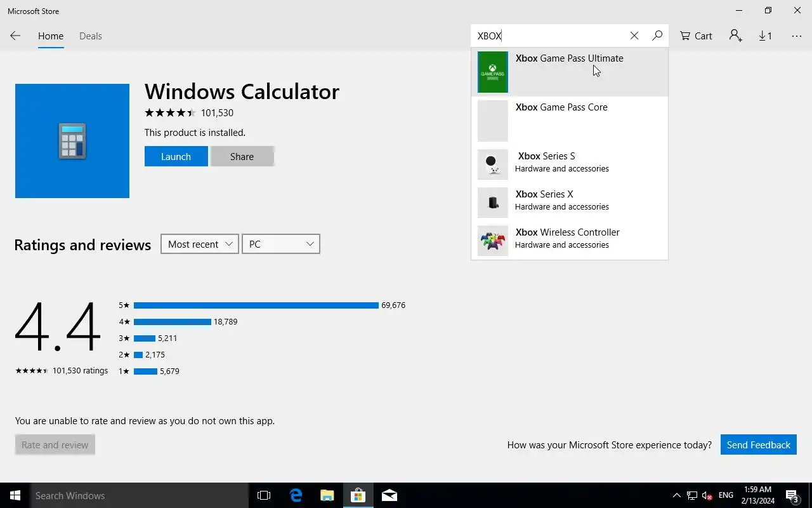This screenshot has width=812, height=508.
Task: Click the ENG language indicator
Action: pyautogui.click(x=726, y=495)
